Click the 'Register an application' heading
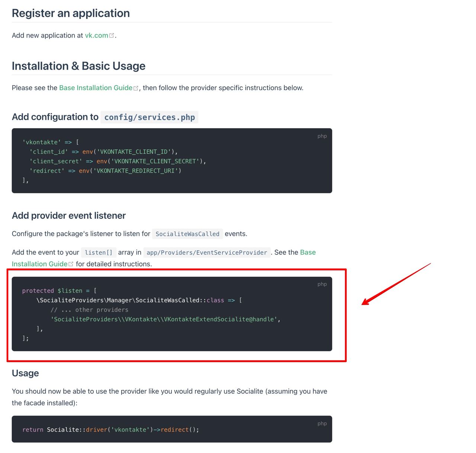The height and width of the screenshot is (453, 476). [x=71, y=13]
